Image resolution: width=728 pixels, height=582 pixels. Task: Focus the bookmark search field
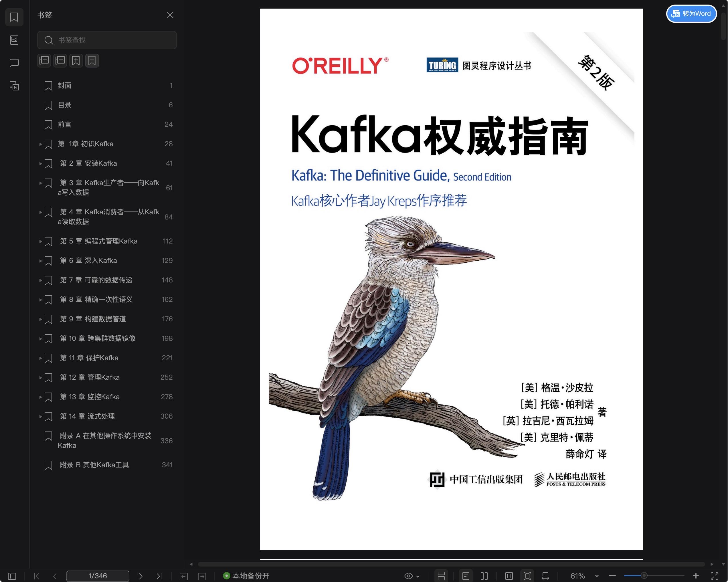[107, 40]
